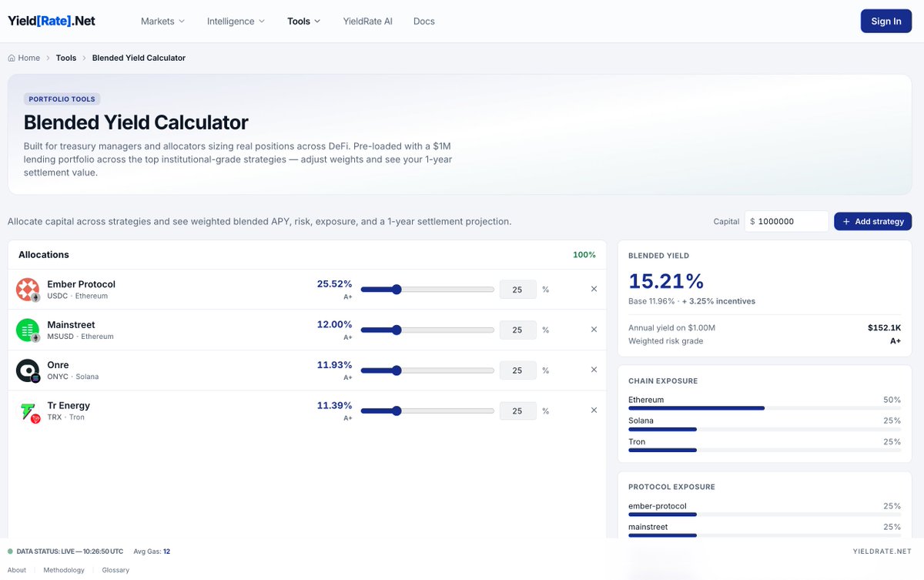The height and width of the screenshot is (580, 924).
Task: Open the Glossary footer link
Action: (115, 570)
